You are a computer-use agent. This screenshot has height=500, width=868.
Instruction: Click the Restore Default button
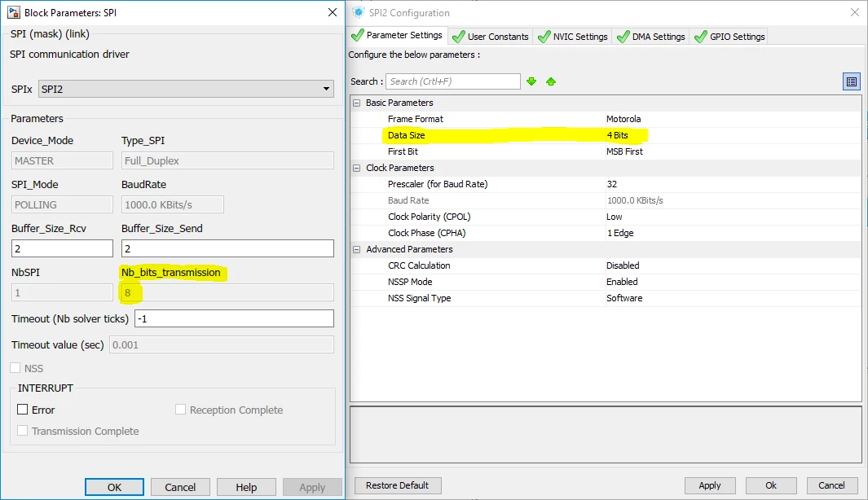click(398, 485)
